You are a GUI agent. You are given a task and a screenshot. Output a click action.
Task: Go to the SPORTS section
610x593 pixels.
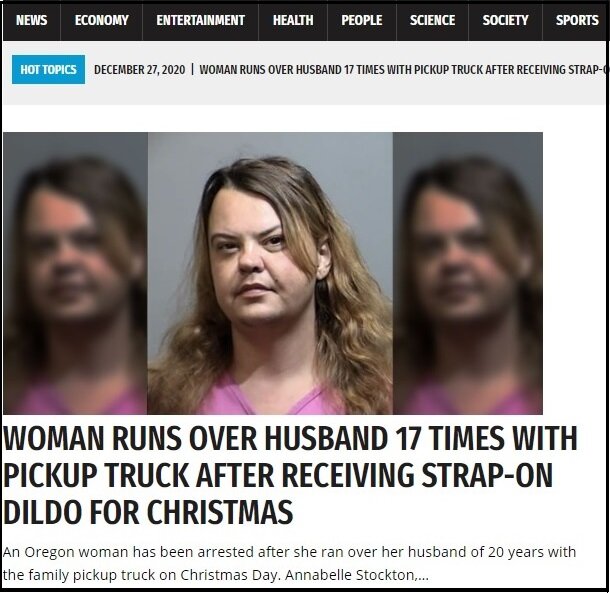577,21
